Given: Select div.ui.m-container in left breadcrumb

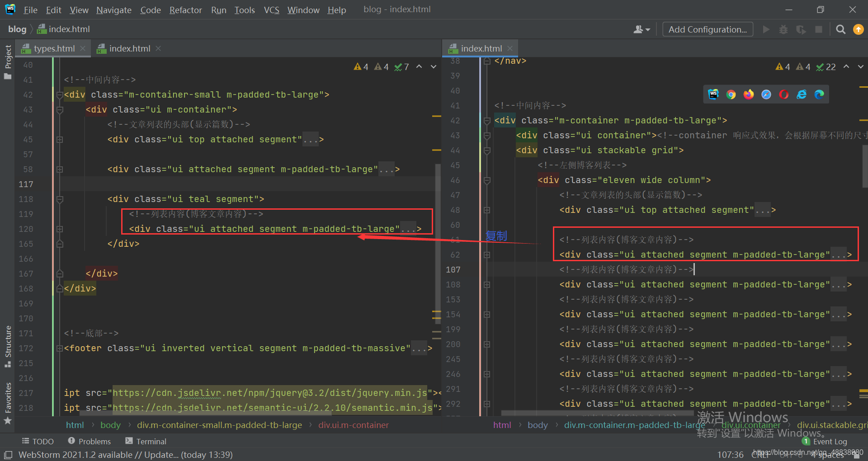Looking at the screenshot, I should [x=353, y=425].
